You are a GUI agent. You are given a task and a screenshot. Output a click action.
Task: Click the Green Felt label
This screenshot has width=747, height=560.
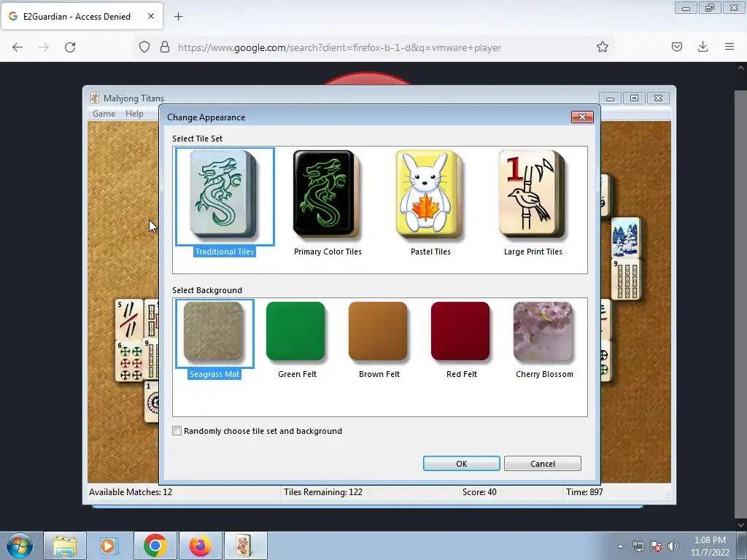[x=298, y=374]
